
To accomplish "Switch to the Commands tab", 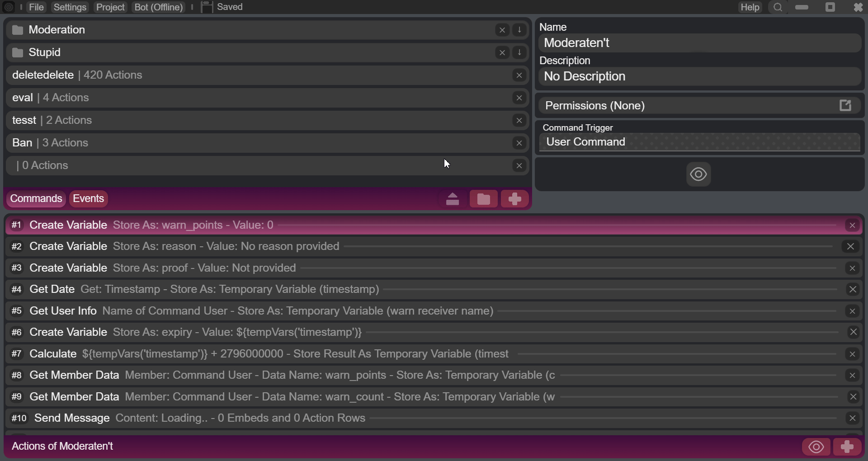I will (36, 198).
